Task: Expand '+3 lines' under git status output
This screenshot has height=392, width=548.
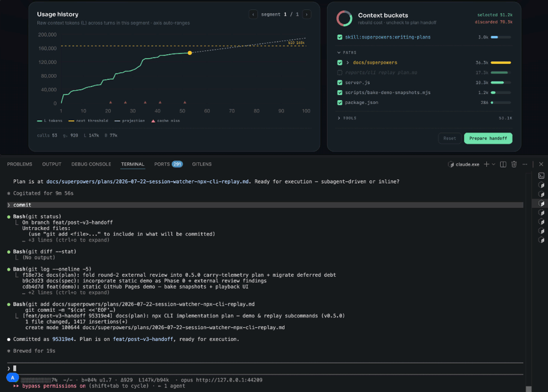Action: (x=66, y=240)
